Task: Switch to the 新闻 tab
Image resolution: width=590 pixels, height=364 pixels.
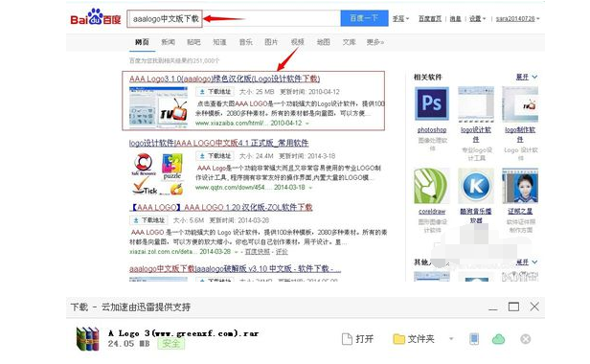Action: point(168,42)
